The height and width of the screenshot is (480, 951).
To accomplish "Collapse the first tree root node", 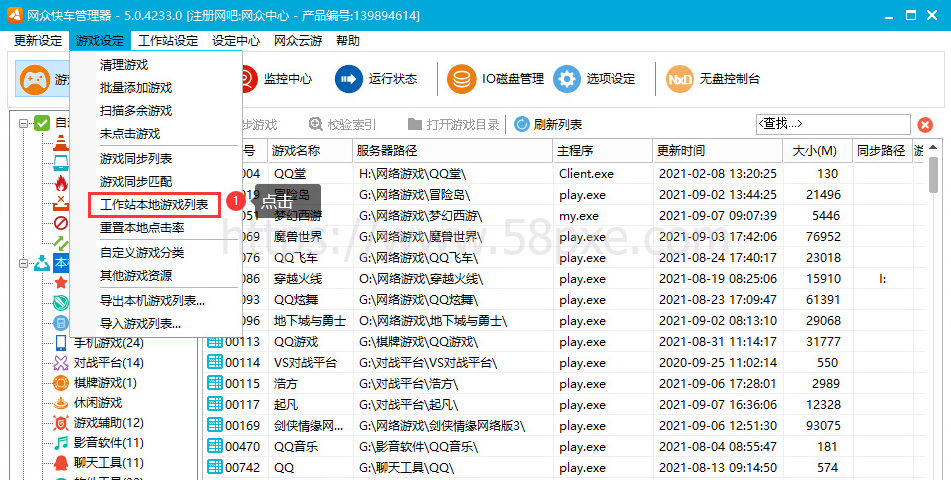I will (x=23, y=123).
